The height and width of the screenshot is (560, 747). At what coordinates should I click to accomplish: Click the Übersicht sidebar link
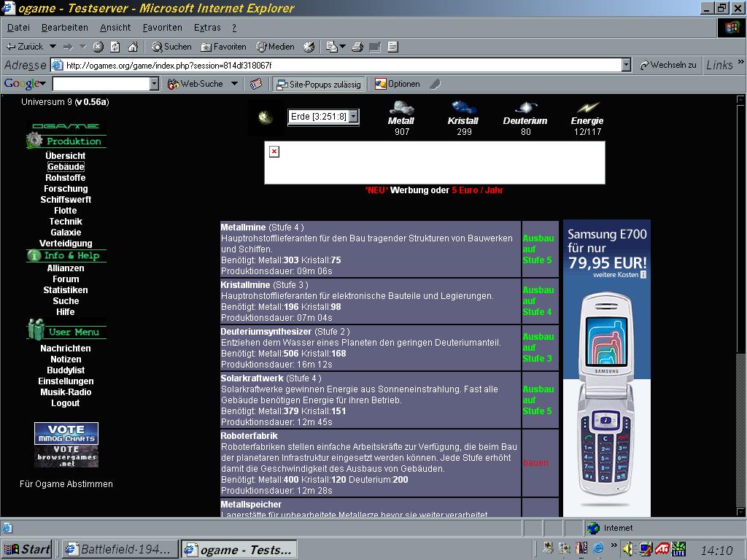(66, 156)
